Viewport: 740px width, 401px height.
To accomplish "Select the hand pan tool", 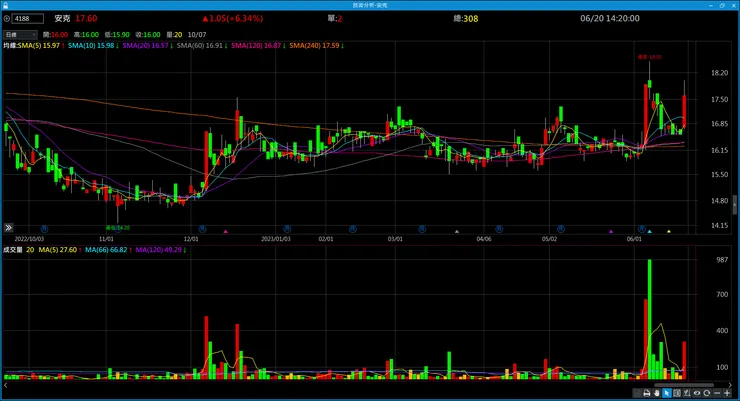I will 657,393.
